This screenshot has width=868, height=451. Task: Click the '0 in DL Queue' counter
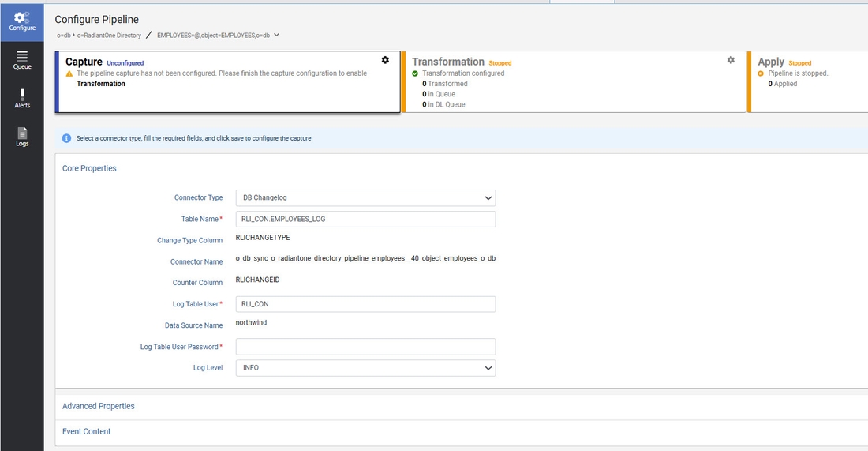pos(443,105)
